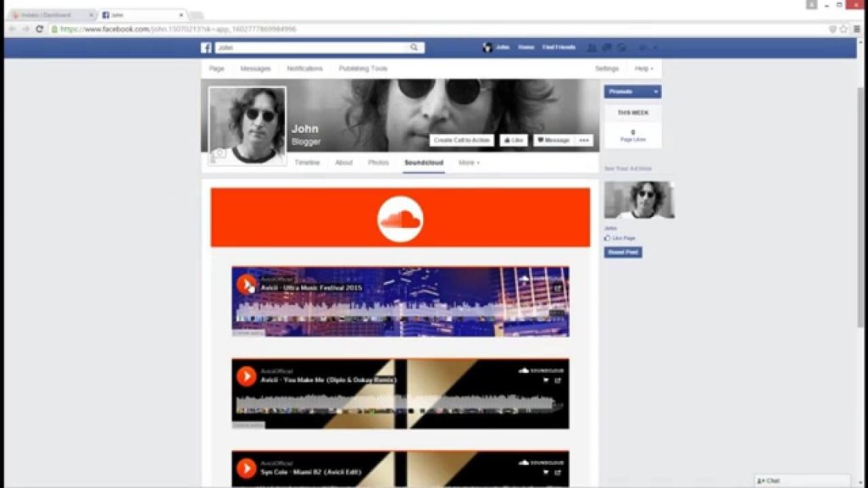
Task: Switch to the Photos tab
Action: pos(378,163)
